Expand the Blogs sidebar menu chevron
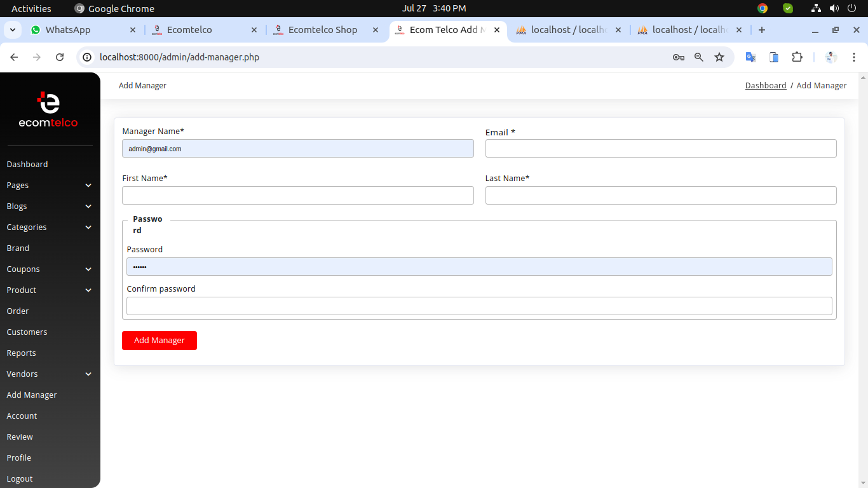Viewport: 868px width, 488px height. (88, 207)
